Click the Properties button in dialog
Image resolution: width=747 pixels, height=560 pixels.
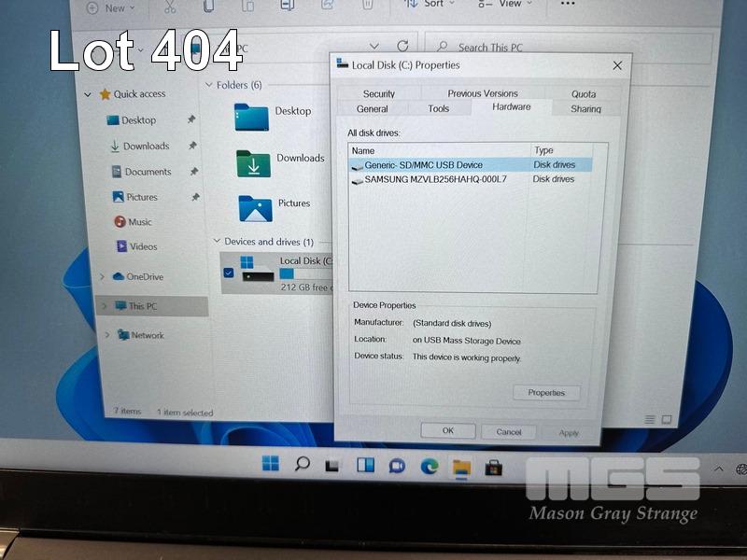pyautogui.click(x=546, y=393)
